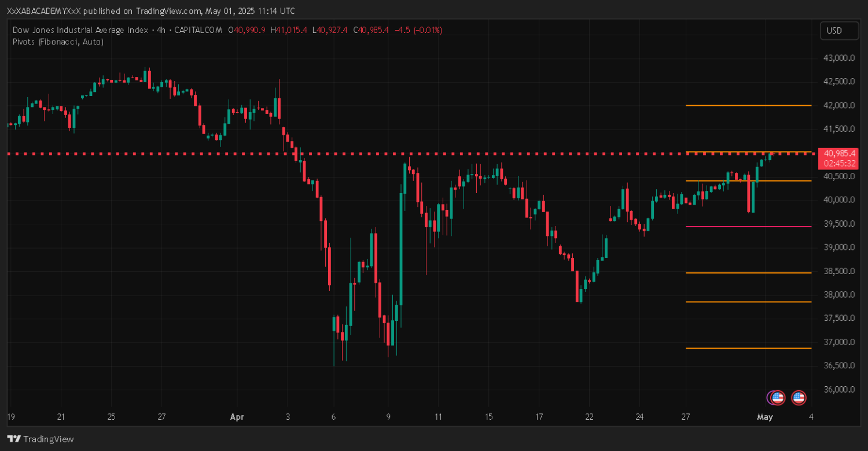Image resolution: width=868 pixels, height=451 pixels.
Task: Open the US flag event marker nearest May
Action: pos(778,397)
